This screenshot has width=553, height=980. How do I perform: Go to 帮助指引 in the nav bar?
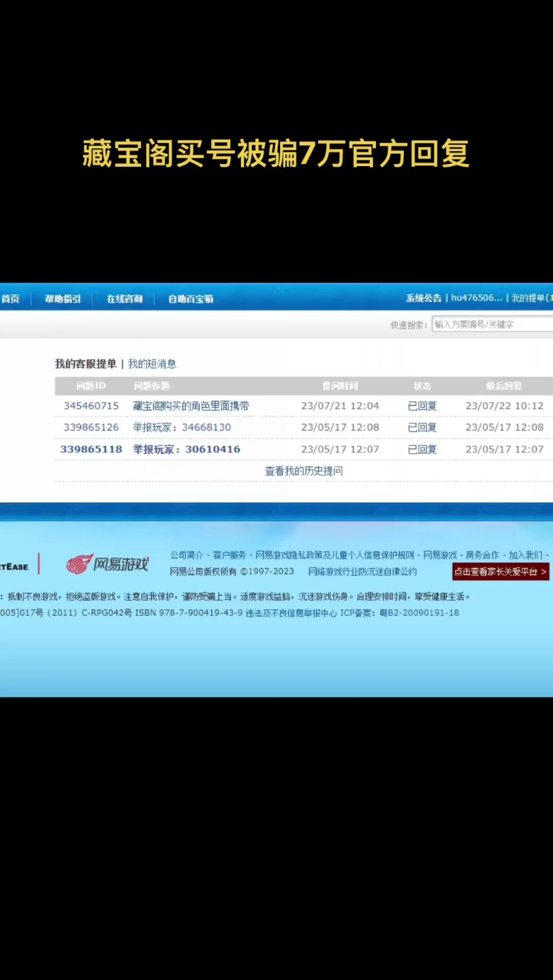tap(63, 299)
